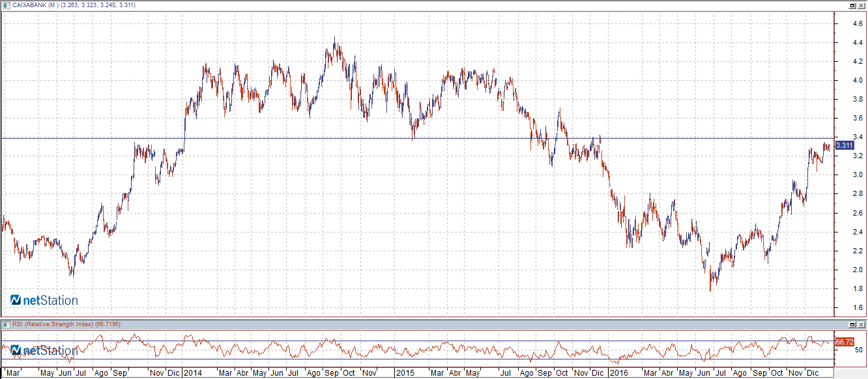The width and height of the screenshot is (868, 379).
Task: Click the 2014 label on time axis
Action: coord(192,374)
